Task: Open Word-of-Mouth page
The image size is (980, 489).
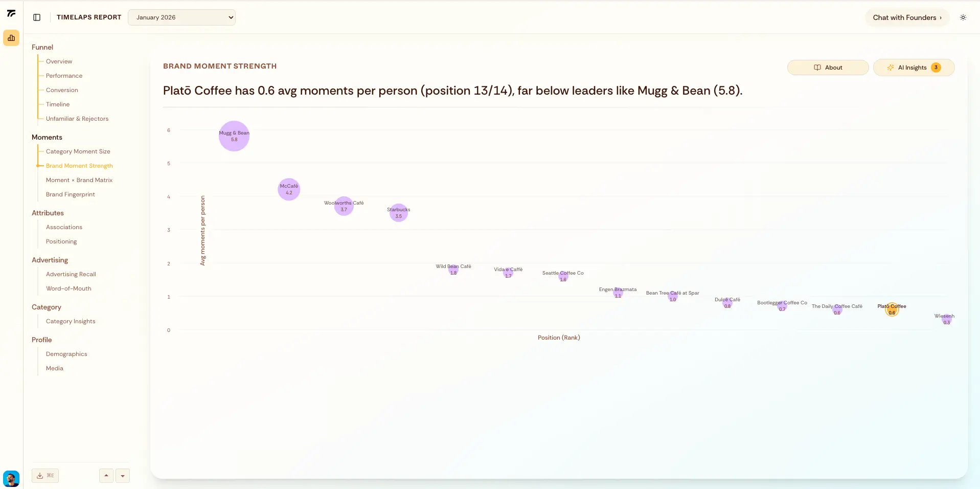Action: pos(69,288)
